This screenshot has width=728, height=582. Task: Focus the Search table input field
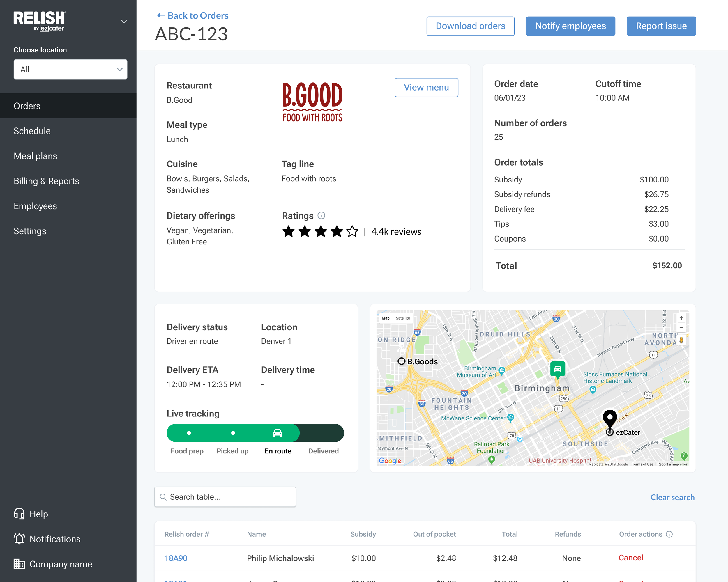pyautogui.click(x=225, y=497)
